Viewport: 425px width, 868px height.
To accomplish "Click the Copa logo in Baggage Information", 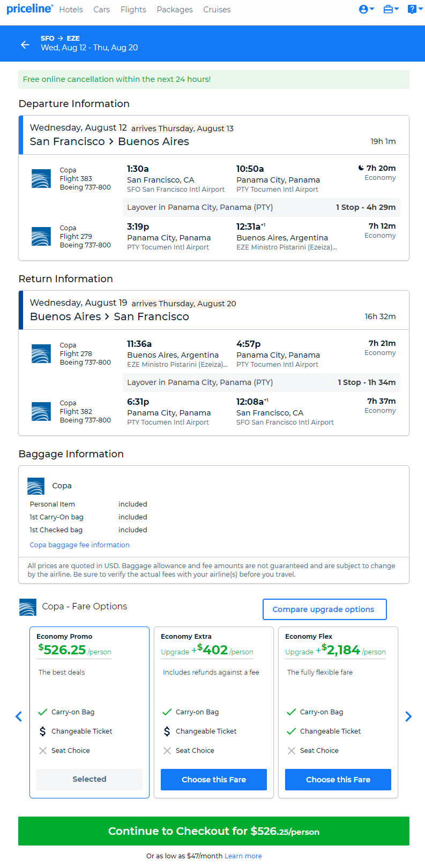I will (x=36, y=486).
